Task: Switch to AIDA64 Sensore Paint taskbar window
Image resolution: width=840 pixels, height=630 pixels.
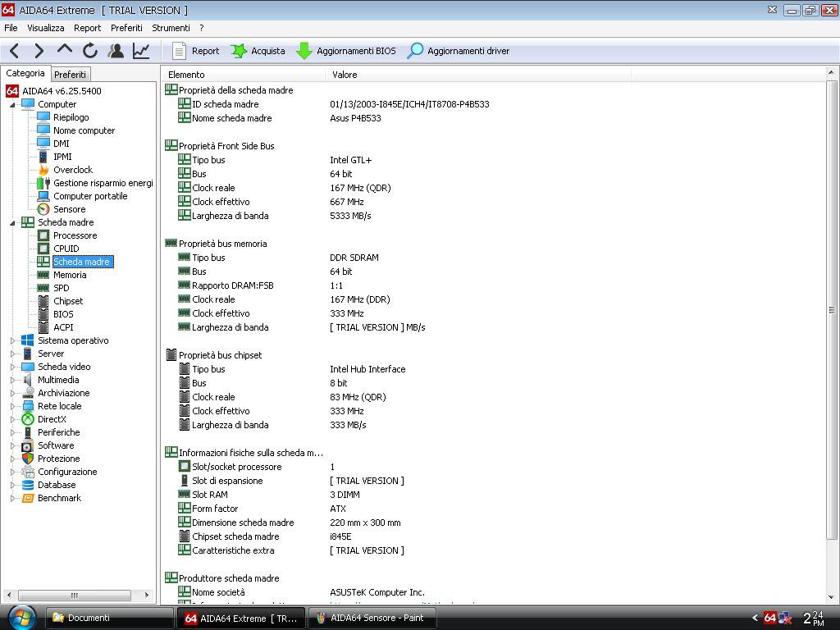Action: tap(371, 618)
